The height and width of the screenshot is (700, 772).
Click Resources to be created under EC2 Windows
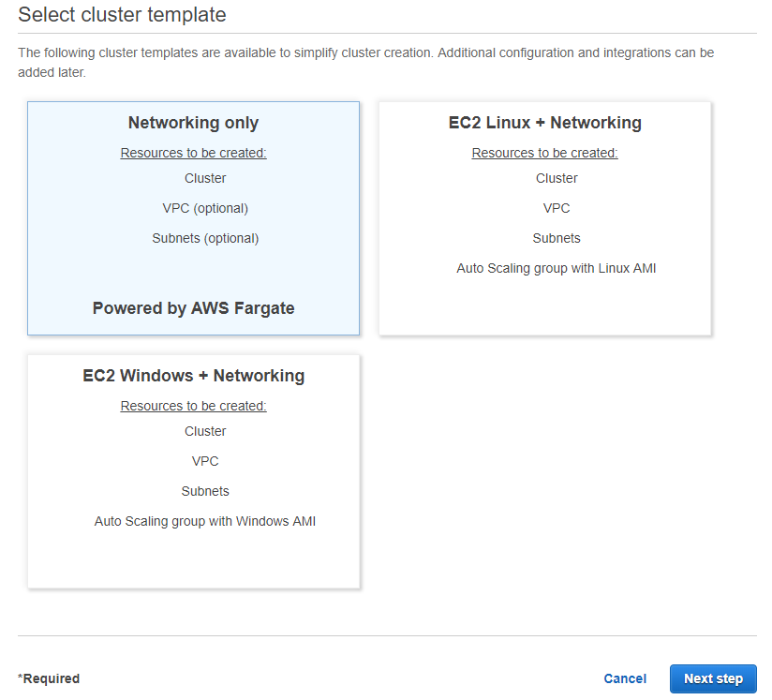tap(193, 406)
